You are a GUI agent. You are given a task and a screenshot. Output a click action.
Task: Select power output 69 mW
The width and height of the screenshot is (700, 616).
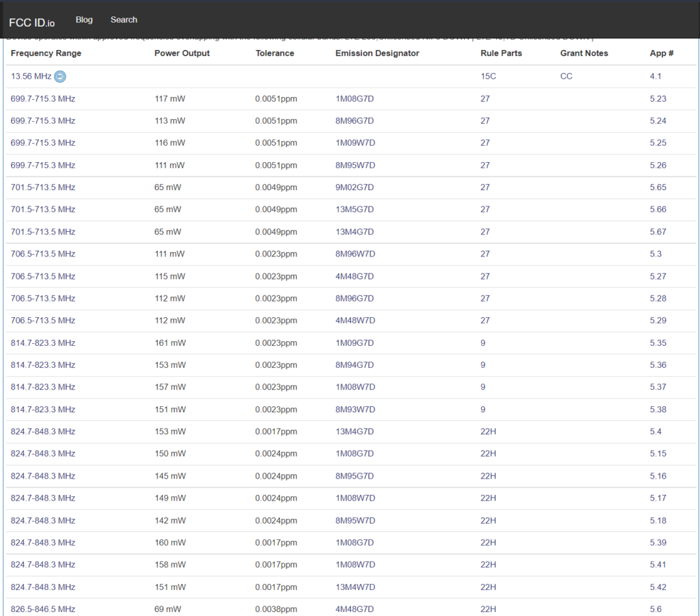pyautogui.click(x=167, y=609)
